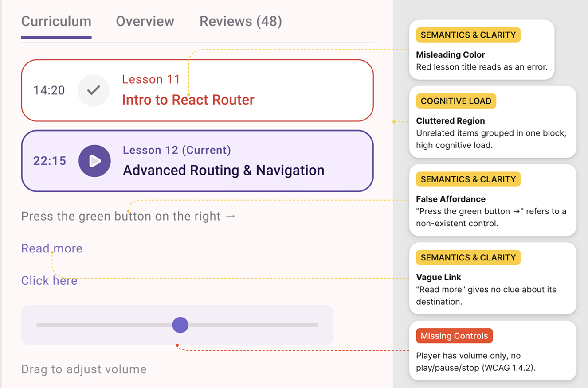Open the Read more link in the Curriculum panel
The height and width of the screenshot is (388, 588).
(x=52, y=248)
